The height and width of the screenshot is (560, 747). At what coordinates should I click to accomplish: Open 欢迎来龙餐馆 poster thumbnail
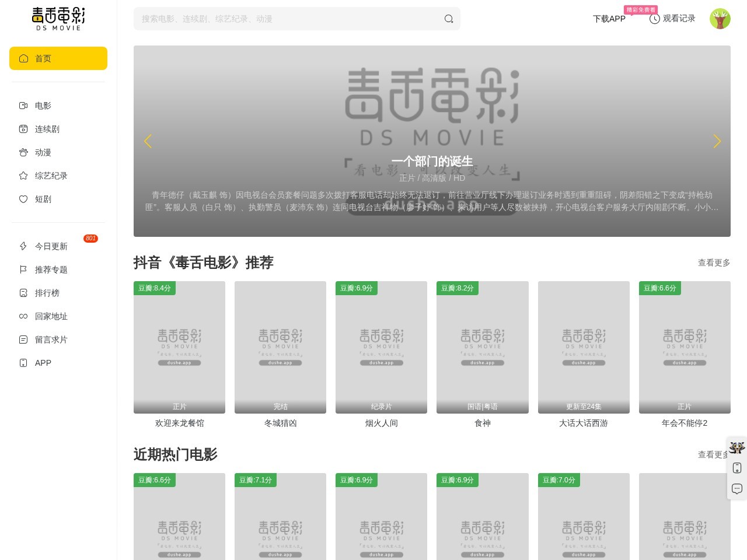179,347
